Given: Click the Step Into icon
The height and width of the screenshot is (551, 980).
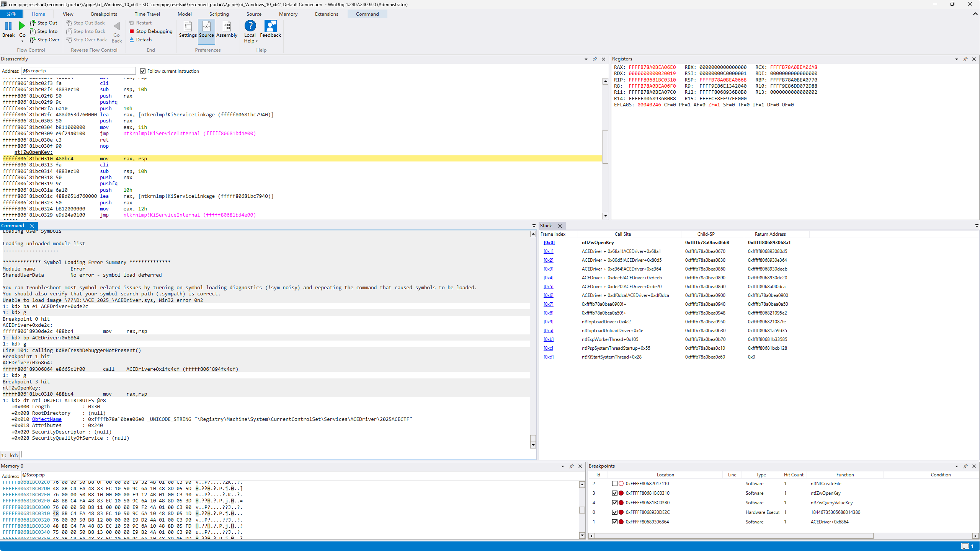Looking at the screenshot, I should [x=33, y=31].
